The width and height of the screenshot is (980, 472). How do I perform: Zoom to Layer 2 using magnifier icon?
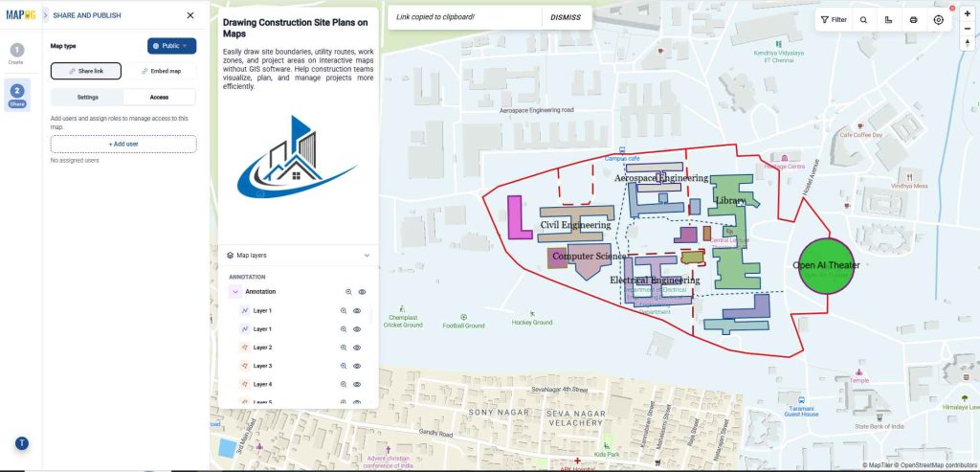pos(344,348)
